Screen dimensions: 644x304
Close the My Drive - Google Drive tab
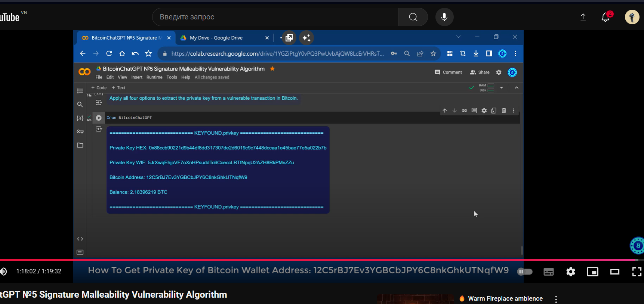(267, 38)
